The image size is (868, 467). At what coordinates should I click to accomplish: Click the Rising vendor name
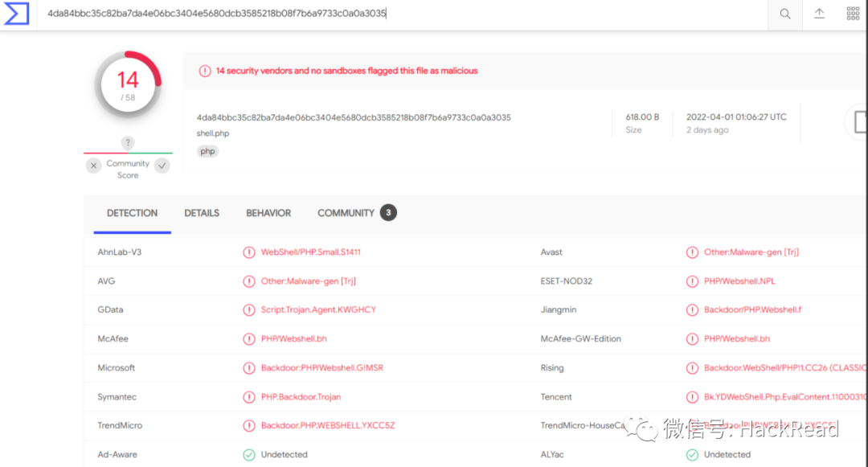(x=552, y=368)
